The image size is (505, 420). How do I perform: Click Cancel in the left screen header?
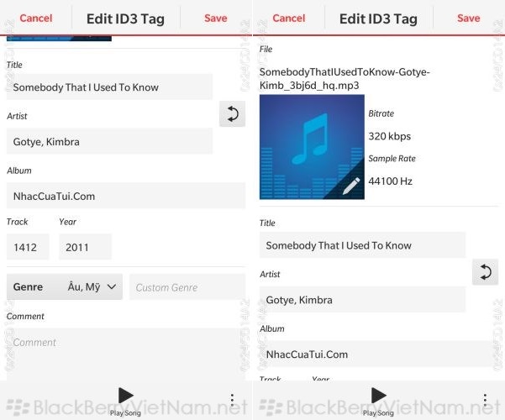36,18
